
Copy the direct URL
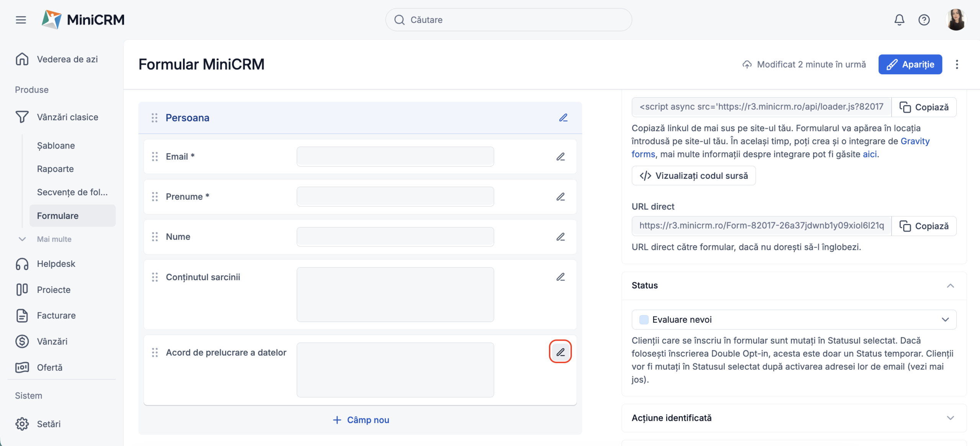(x=924, y=226)
